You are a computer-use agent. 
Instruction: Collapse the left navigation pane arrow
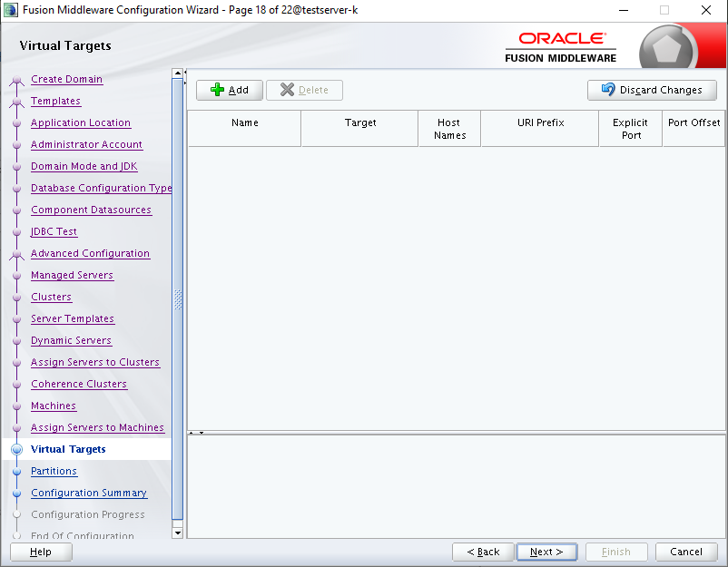[x=186, y=73]
